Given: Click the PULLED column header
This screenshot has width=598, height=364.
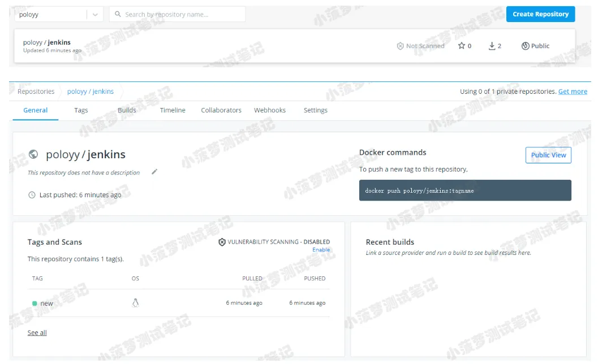Looking at the screenshot, I should [252, 279].
